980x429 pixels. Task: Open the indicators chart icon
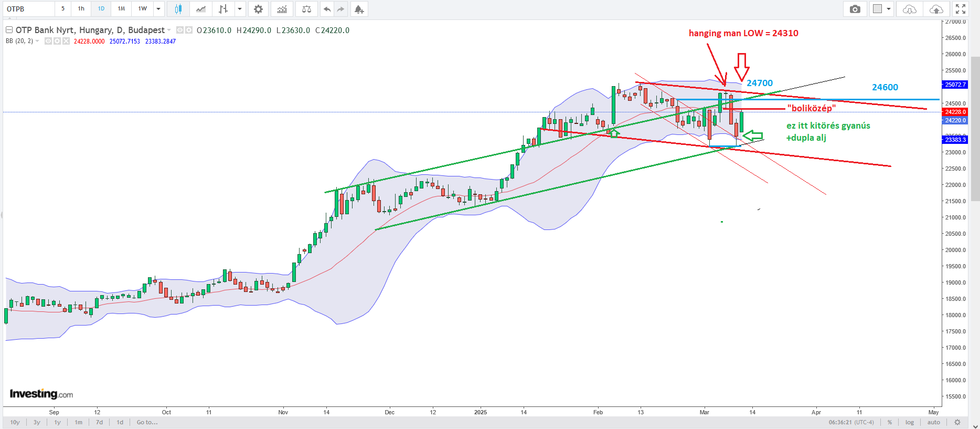[x=282, y=9]
